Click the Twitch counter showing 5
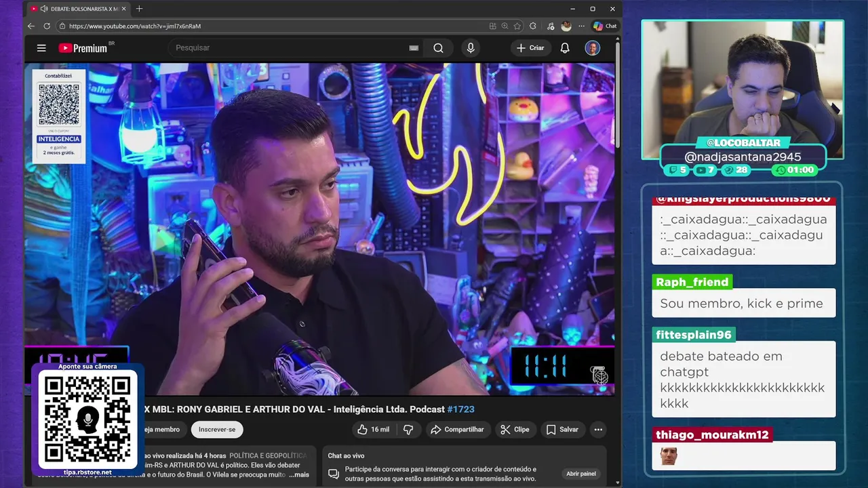This screenshot has width=868, height=488. click(x=678, y=170)
